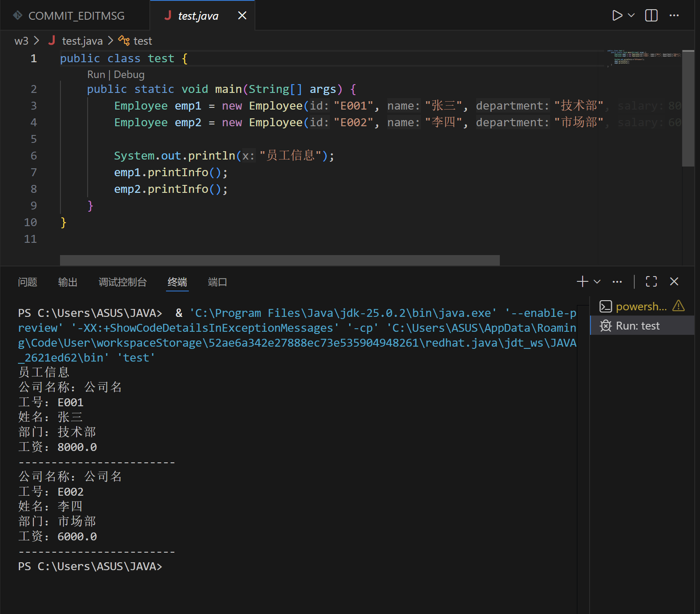Open the 端口 ports tab

(x=217, y=282)
